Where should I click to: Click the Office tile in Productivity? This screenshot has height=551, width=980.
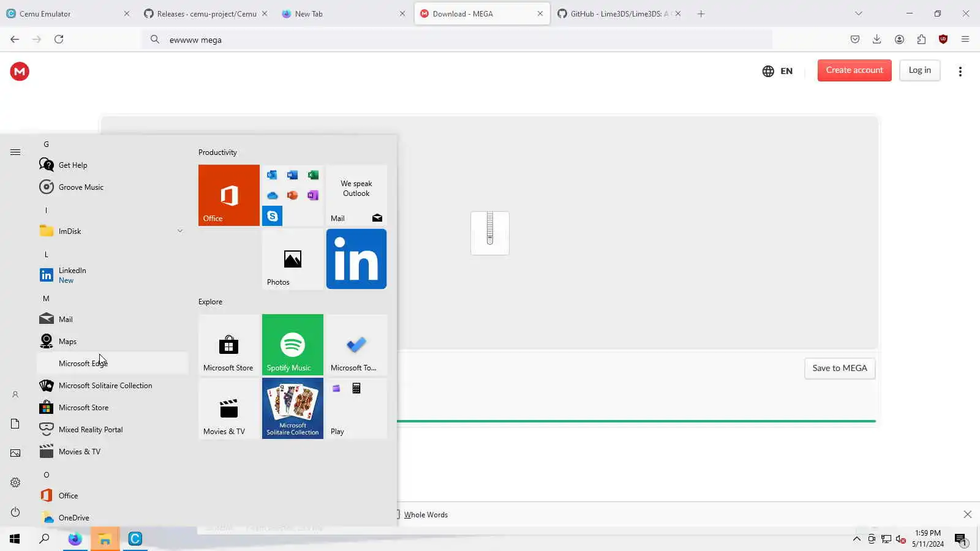(229, 195)
